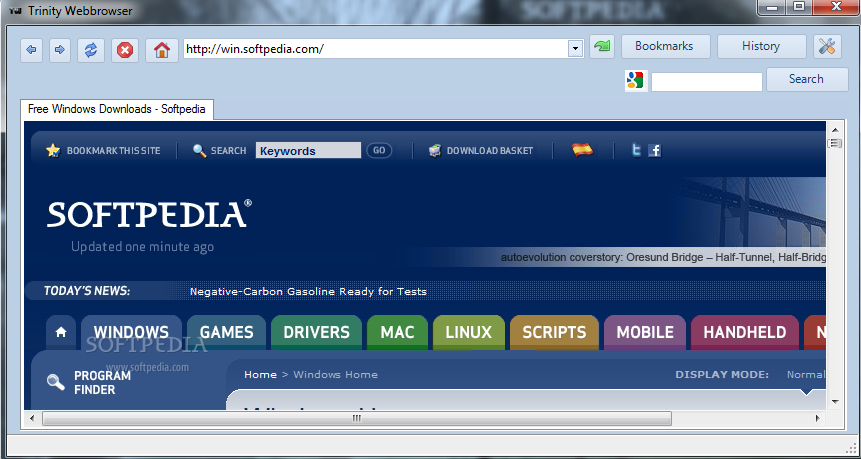The image size is (861, 459).
Task: Click the home icon navigation tab
Action: tap(61, 332)
